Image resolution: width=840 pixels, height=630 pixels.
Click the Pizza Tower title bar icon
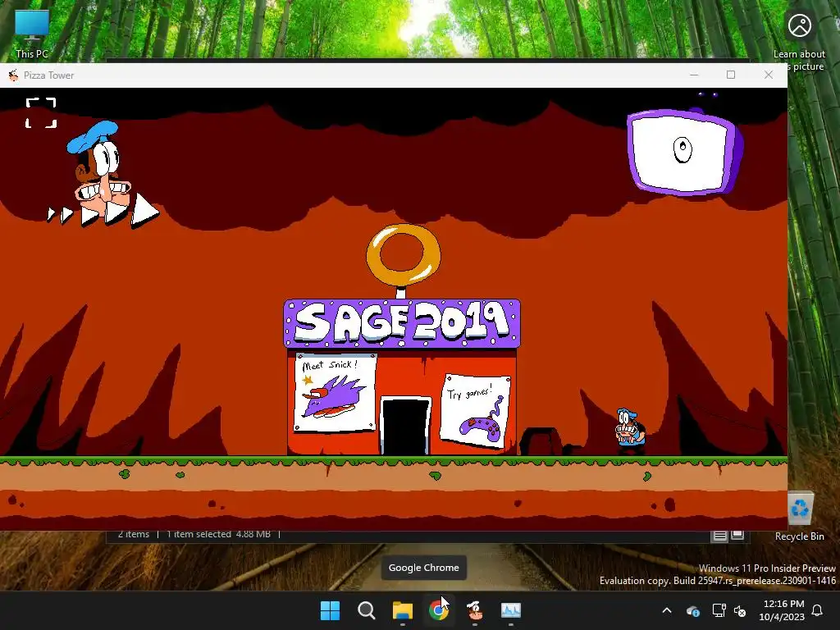(13, 75)
